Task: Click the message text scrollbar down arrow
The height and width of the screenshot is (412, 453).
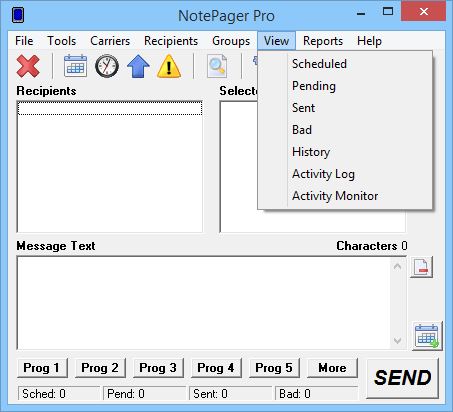Action: click(x=397, y=340)
